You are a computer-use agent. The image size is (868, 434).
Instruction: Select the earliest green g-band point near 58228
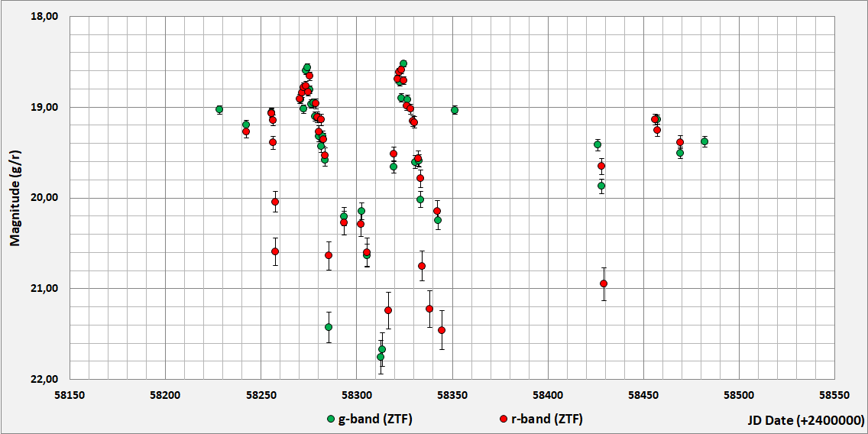coord(219,109)
